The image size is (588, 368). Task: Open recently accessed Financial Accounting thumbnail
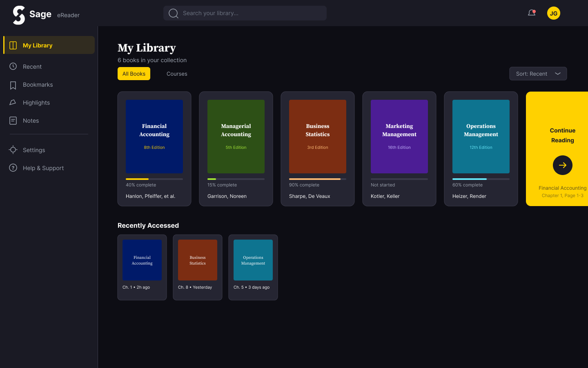(x=142, y=260)
